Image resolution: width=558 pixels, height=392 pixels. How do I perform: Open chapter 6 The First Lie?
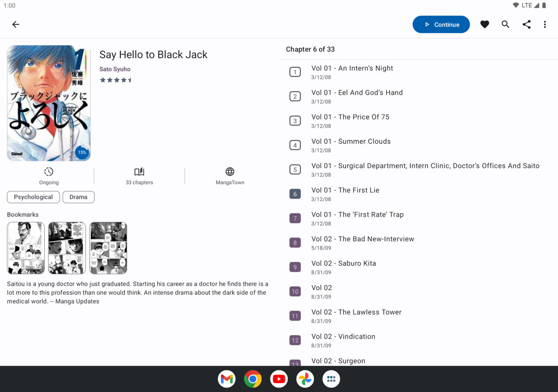(x=345, y=194)
